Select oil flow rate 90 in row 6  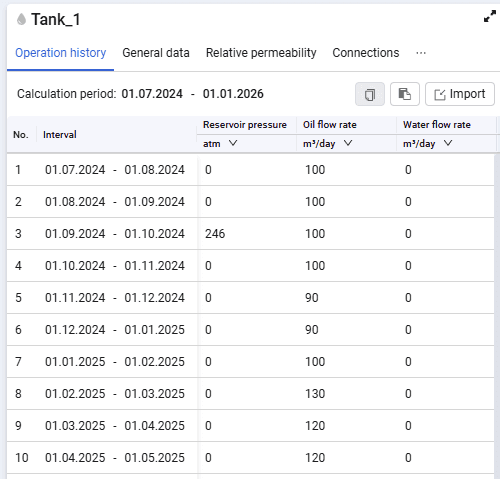pyautogui.click(x=346, y=330)
